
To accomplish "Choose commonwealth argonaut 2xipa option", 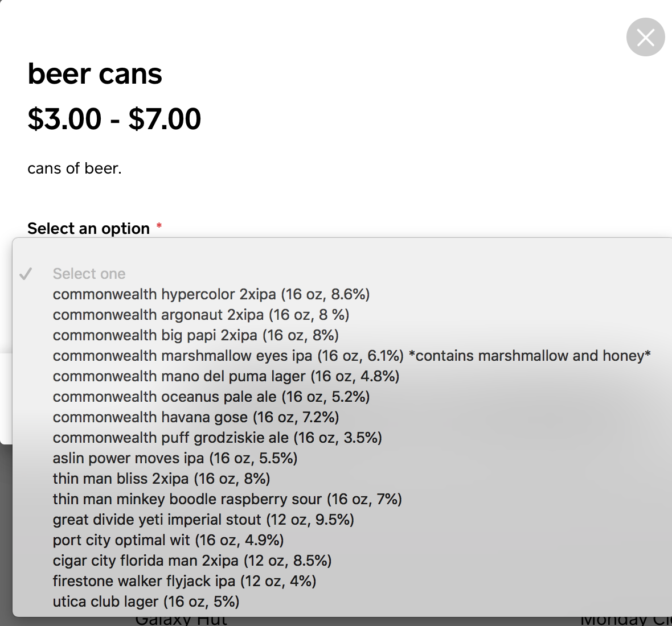I will tap(201, 315).
